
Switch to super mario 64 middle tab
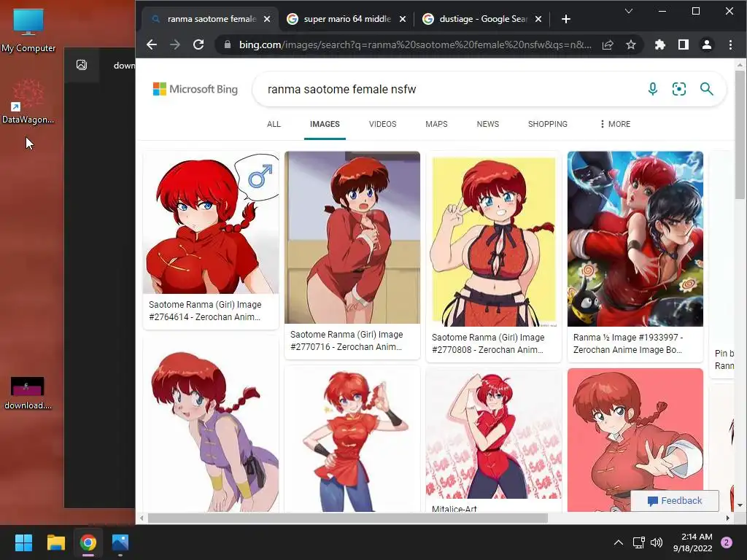[x=347, y=19]
